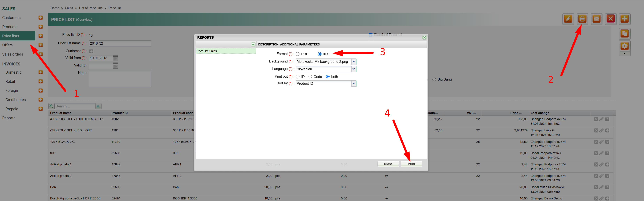Click the orange pencil edit icon
This screenshot has width=644, height=201.
(x=568, y=19)
